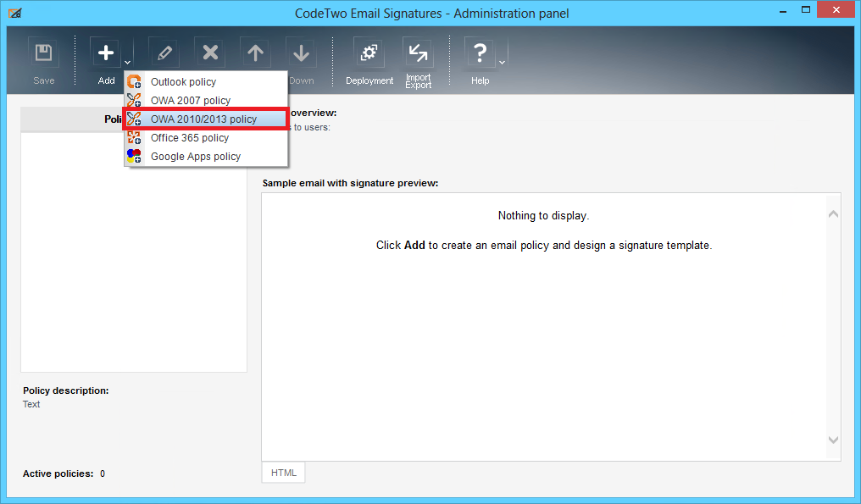Switch to the HTML tab
The height and width of the screenshot is (504, 861).
coord(283,473)
